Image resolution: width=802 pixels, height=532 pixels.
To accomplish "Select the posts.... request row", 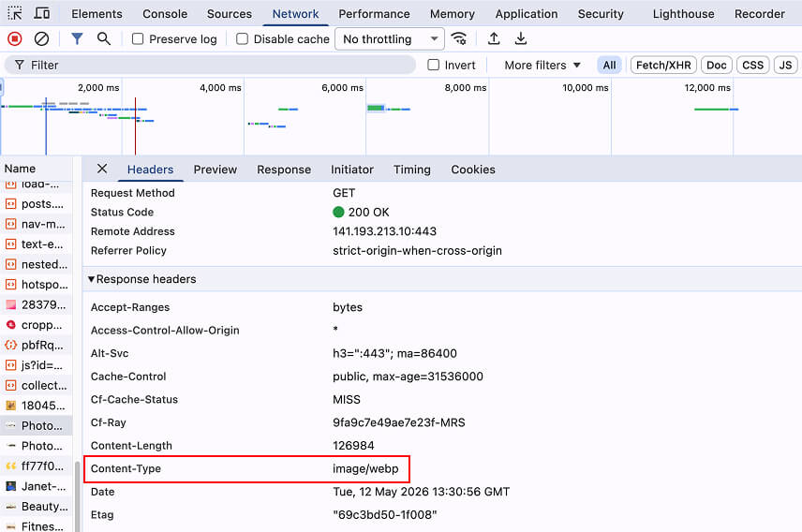I will coord(36,204).
